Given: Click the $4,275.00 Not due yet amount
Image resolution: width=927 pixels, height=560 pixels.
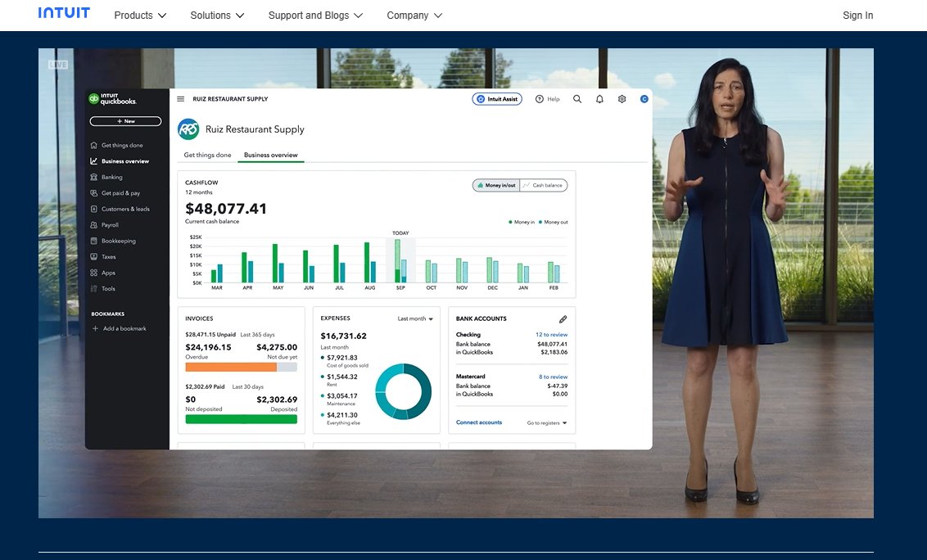Looking at the screenshot, I should [277, 347].
